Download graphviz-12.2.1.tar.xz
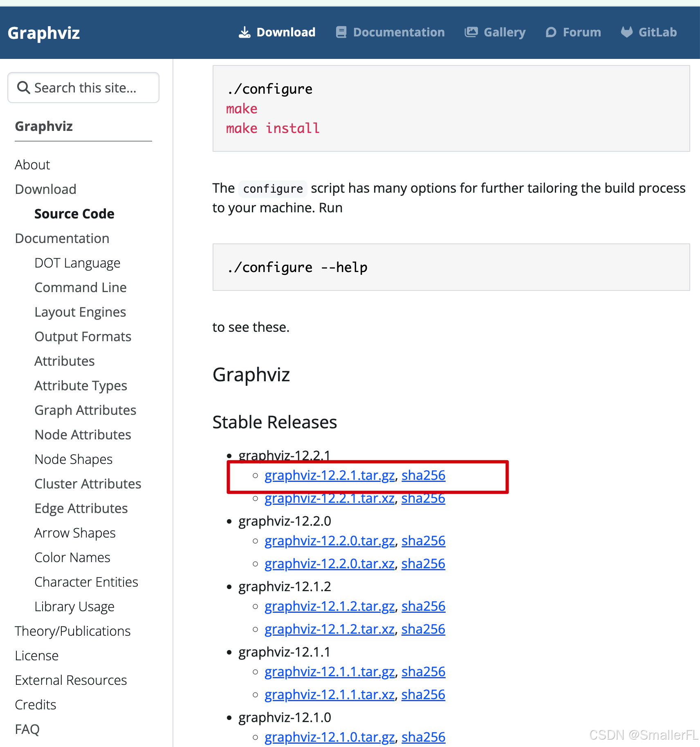 (x=330, y=498)
